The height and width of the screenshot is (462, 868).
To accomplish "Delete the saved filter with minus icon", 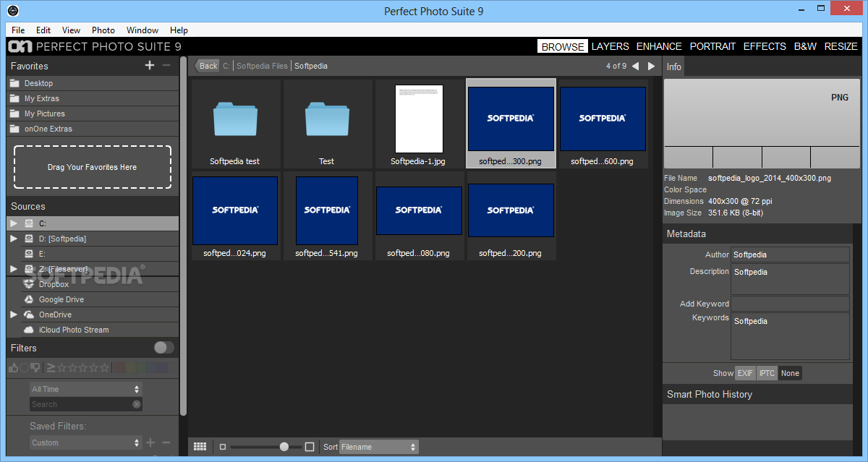I will tap(166, 442).
